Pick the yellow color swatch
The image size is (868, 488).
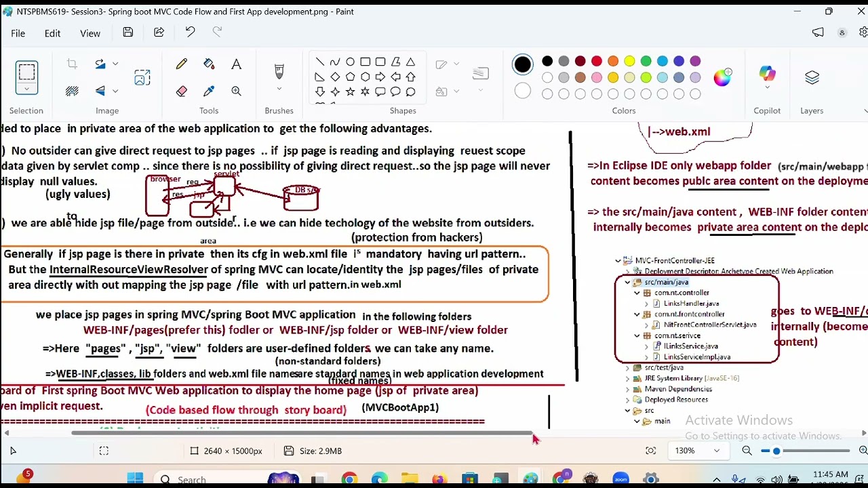click(629, 61)
